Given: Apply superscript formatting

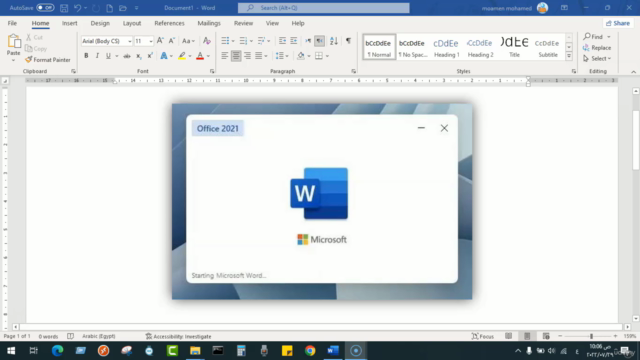Looking at the screenshot, I should (x=150, y=56).
